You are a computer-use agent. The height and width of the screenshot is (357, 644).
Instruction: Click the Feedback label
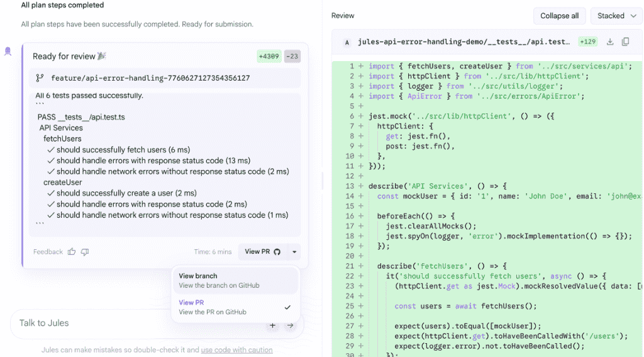pyautogui.click(x=48, y=252)
